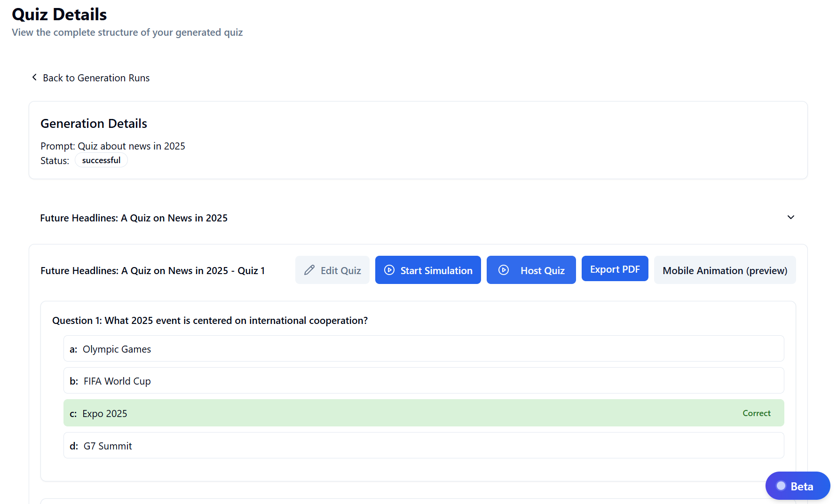Click Host Quiz button
This screenshot has height=504, width=837.
click(531, 270)
